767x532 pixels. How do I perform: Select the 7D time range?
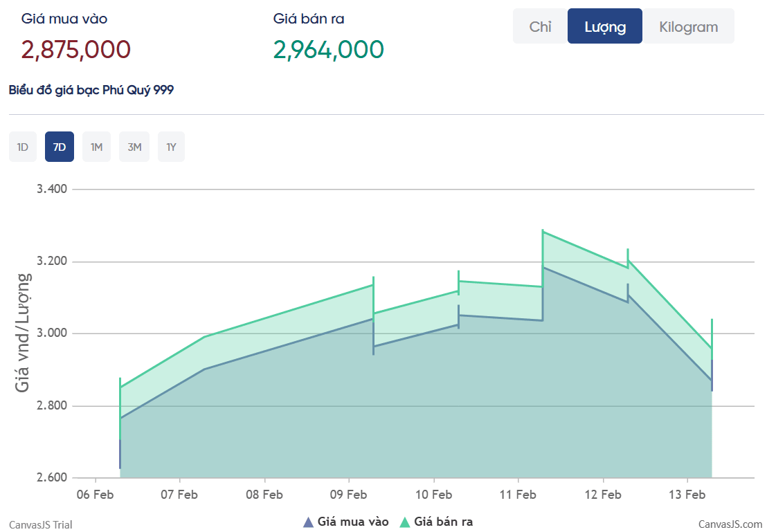60,147
